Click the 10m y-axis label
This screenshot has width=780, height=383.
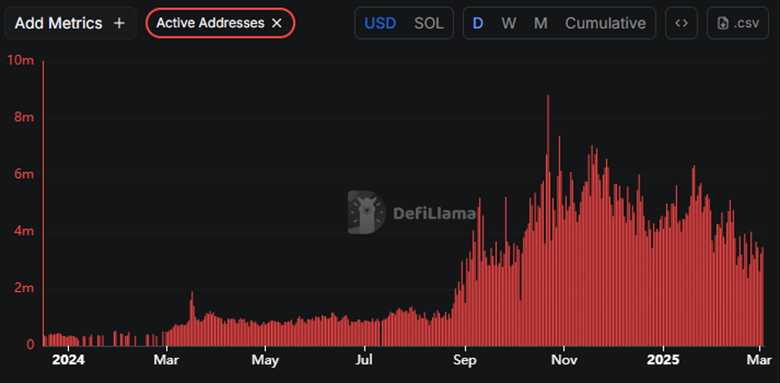click(x=21, y=61)
